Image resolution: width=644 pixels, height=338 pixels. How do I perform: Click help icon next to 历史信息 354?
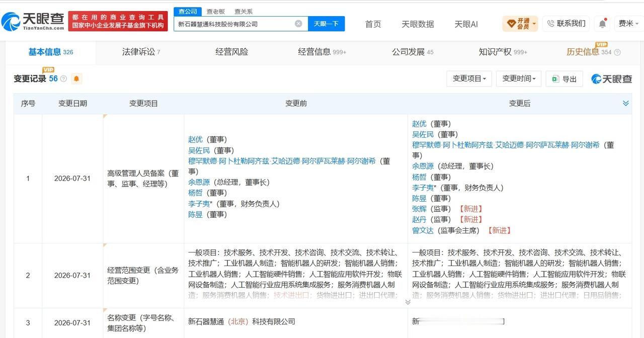pyautogui.click(x=617, y=52)
